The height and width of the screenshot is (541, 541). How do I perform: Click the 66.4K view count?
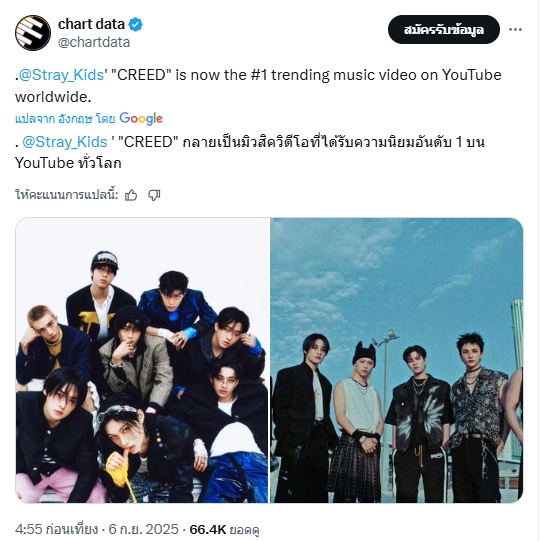(x=208, y=529)
